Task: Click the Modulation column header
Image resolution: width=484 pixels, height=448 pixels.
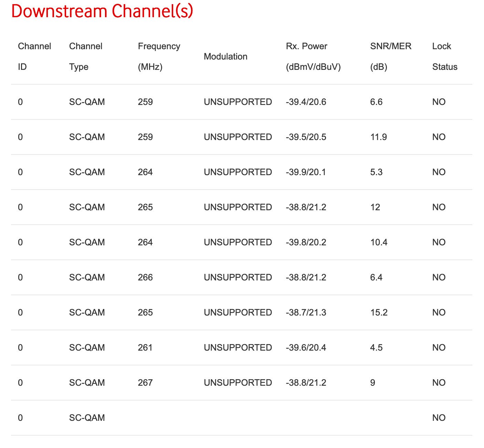Action: (x=225, y=56)
